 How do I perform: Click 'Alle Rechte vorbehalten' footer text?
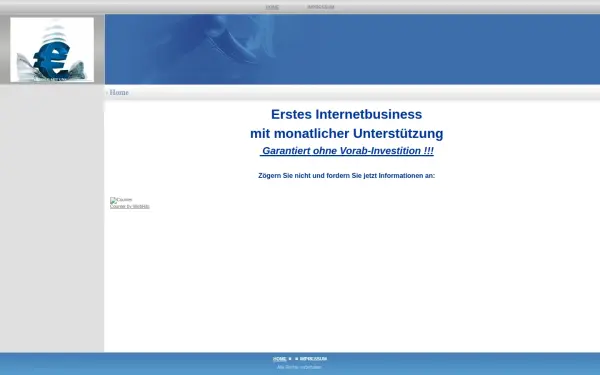point(299,367)
